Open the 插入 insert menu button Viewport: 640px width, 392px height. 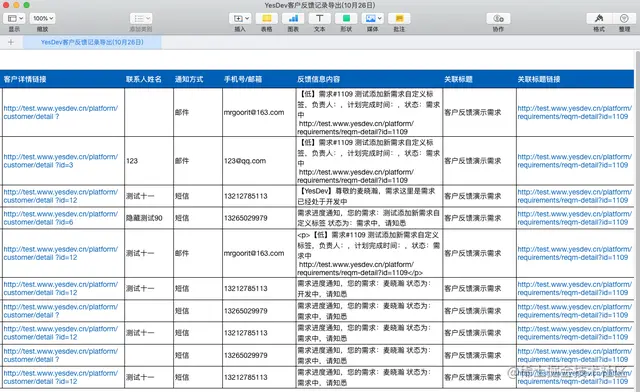240,18
